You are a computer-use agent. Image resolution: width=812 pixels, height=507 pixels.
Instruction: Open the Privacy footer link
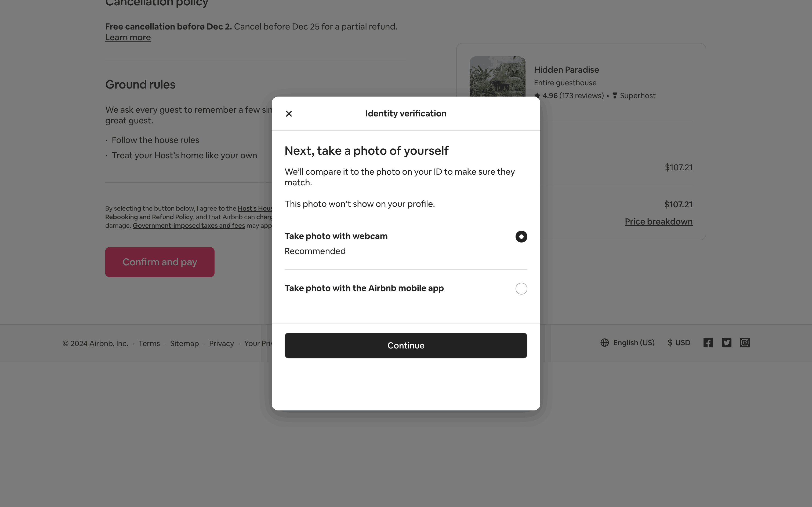tap(222, 343)
